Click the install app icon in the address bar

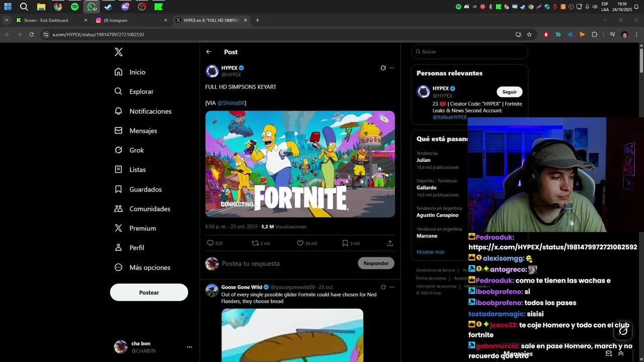click(518, 35)
